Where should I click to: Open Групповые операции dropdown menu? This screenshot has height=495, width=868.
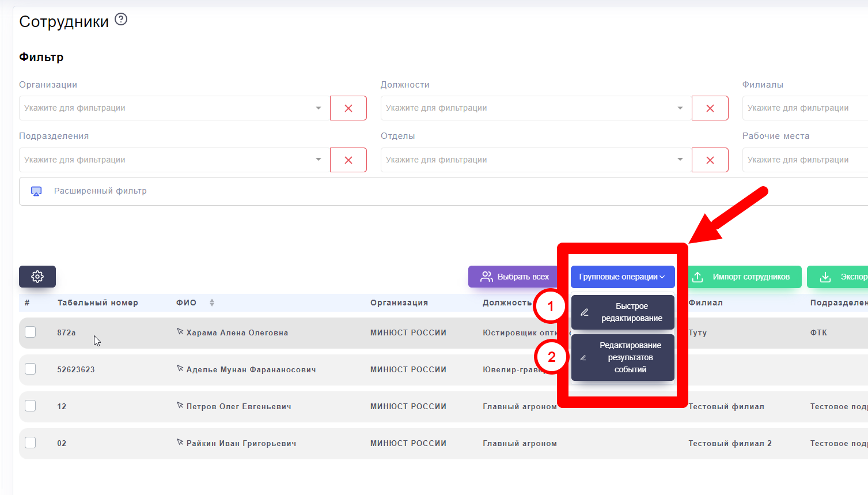(622, 277)
